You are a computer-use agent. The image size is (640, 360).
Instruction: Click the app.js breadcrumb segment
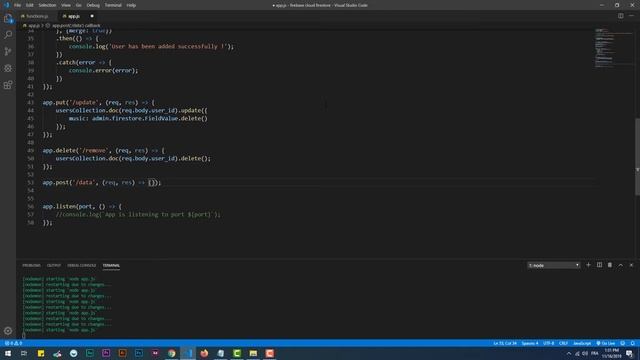pos(34,25)
